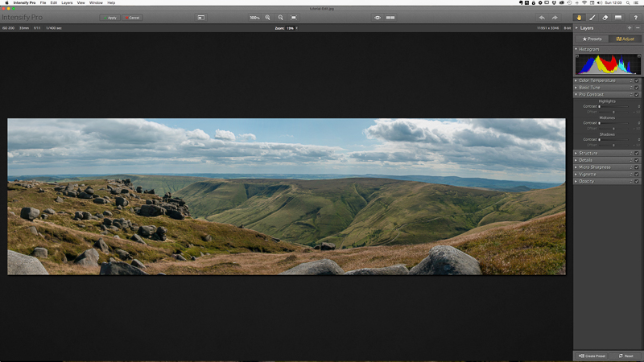This screenshot has width=644, height=362.
Task: Toggle the Structure adjustment checkbox
Action: click(637, 153)
